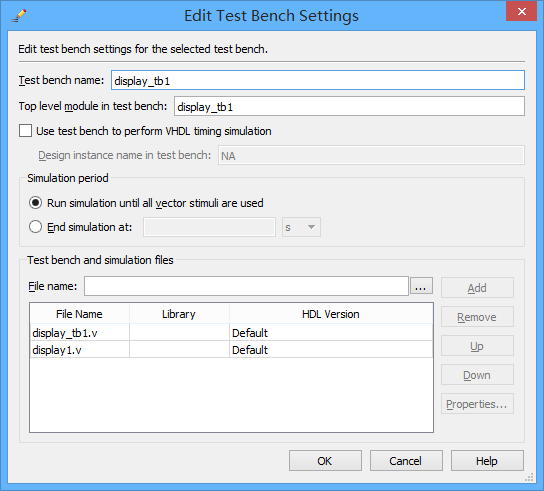The image size is (544, 491).
Task: Click the Library cell of display1.v
Action: coord(179,349)
